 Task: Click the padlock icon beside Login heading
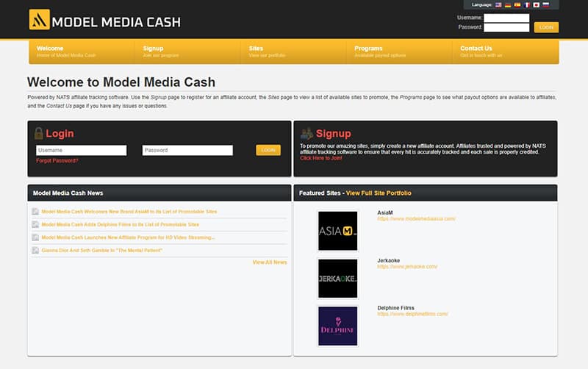coord(39,133)
